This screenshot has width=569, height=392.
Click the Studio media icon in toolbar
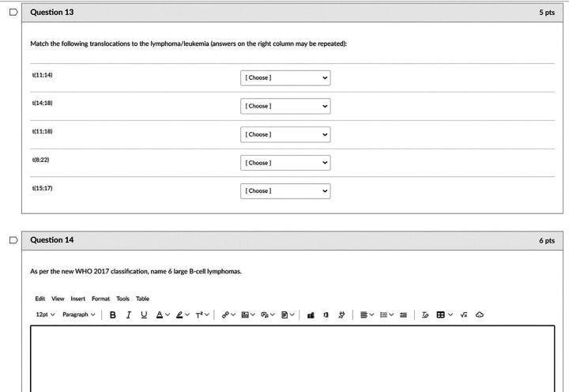click(x=311, y=315)
